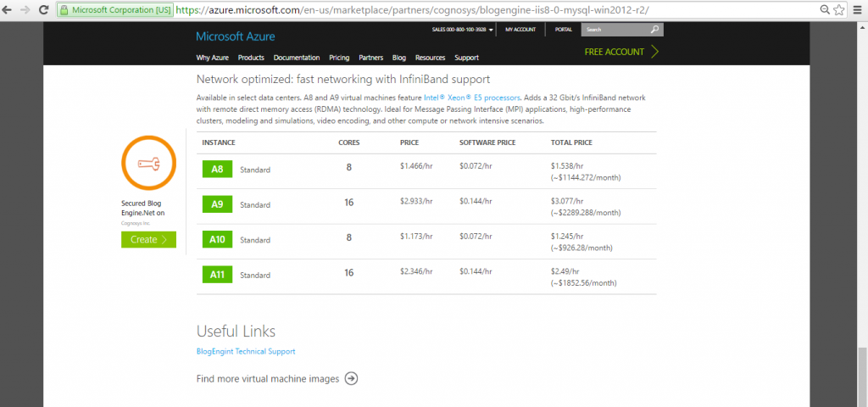Screen dimensions: 868x407
Task: Open BlogEngint Technical Support link
Action: pos(246,351)
